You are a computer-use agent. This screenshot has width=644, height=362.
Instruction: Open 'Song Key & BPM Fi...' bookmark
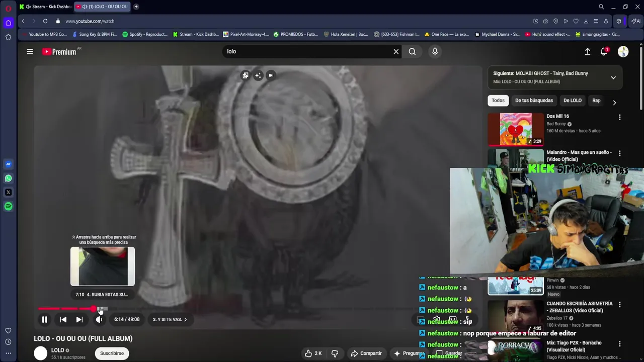point(95,34)
